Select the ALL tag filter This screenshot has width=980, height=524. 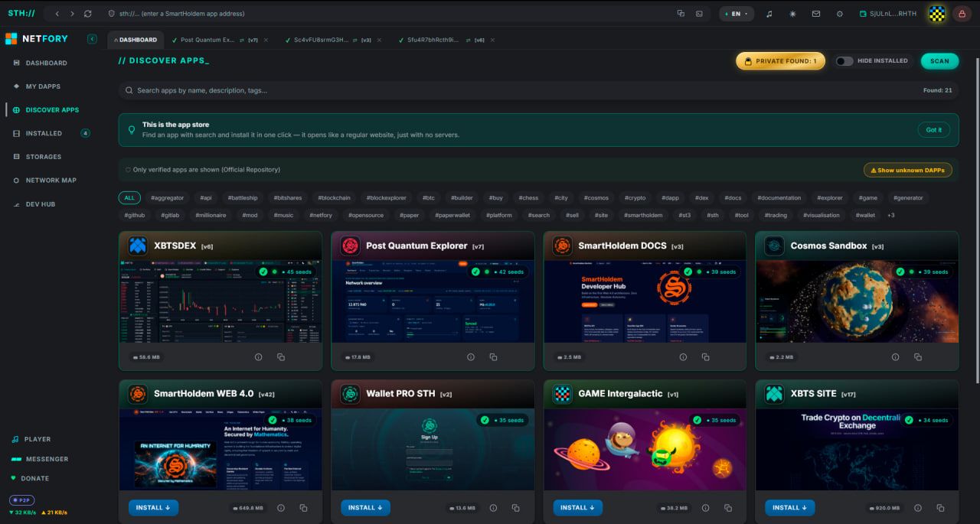[129, 197]
